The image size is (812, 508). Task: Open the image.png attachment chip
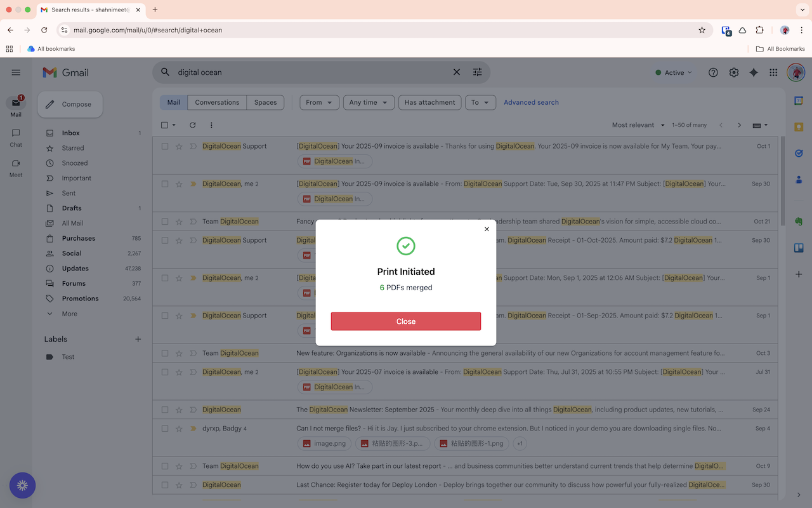(324, 443)
